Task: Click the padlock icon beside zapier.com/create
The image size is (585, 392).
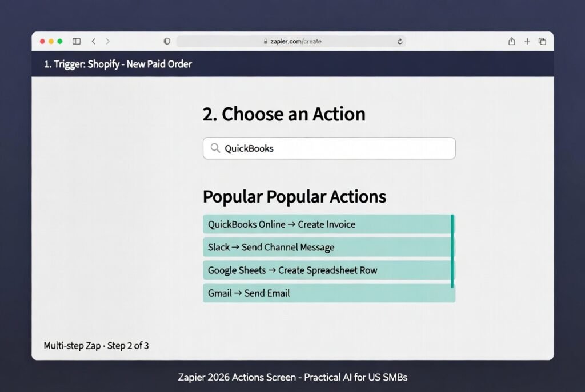Action: [265, 41]
